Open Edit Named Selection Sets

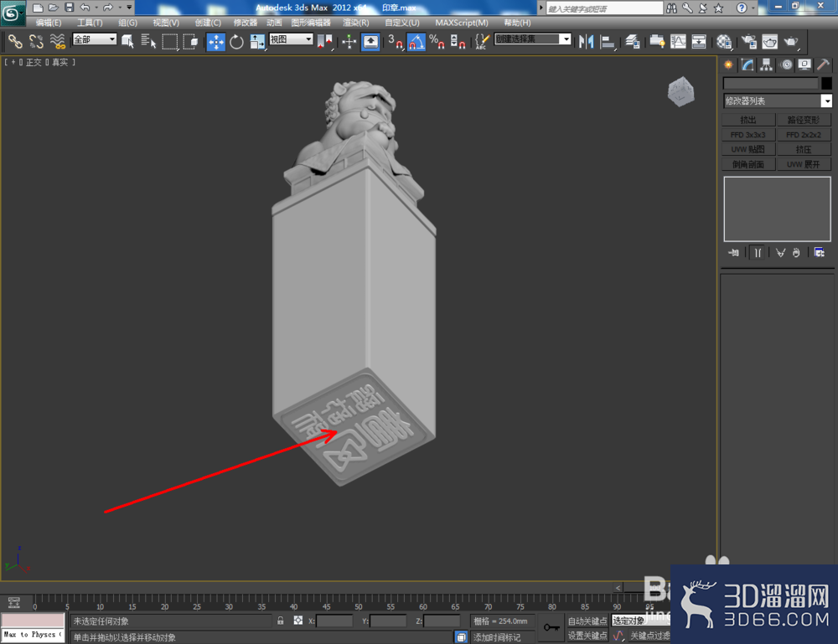(482, 42)
